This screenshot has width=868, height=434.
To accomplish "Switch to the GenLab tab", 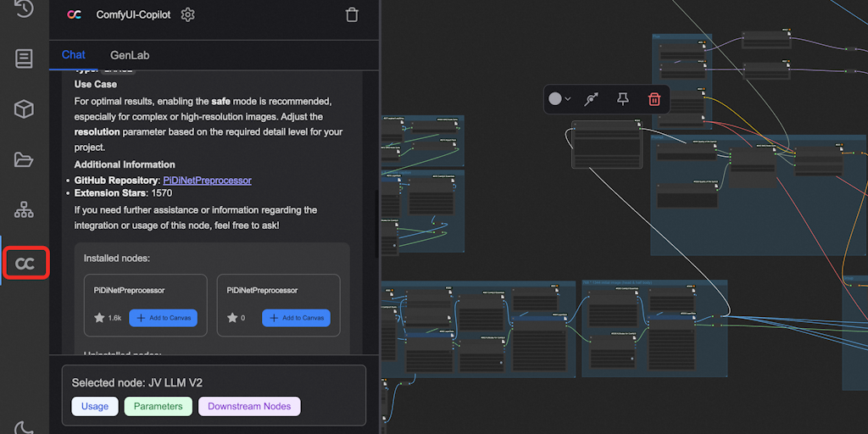I will click(x=130, y=55).
